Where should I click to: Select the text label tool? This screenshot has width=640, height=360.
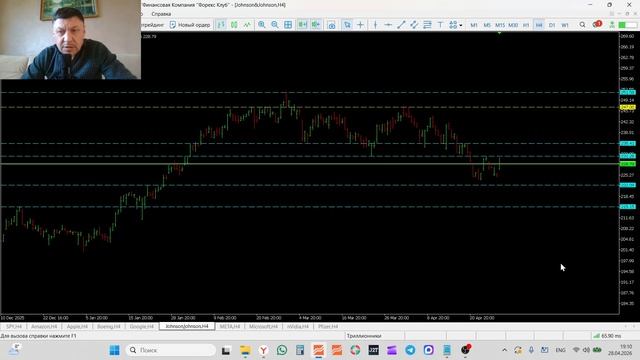pos(440,25)
